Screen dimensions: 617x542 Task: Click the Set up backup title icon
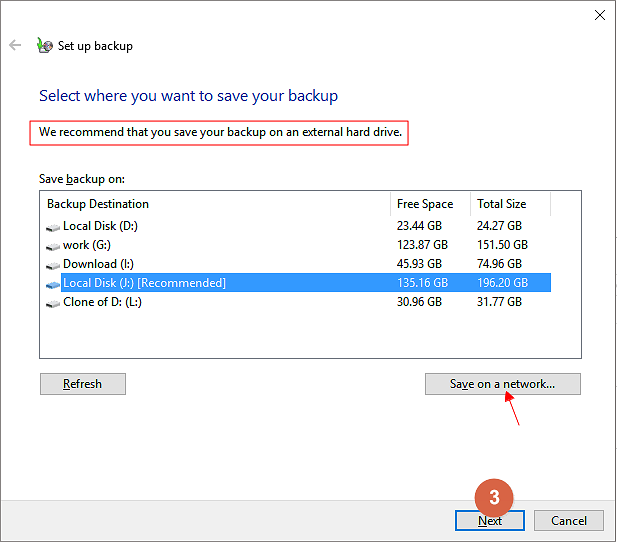[44, 45]
